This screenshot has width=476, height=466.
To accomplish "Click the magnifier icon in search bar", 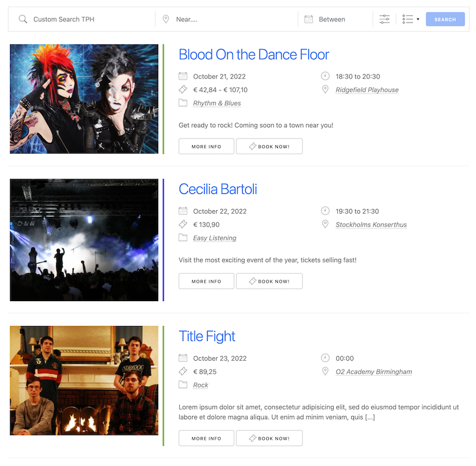I will click(x=23, y=20).
